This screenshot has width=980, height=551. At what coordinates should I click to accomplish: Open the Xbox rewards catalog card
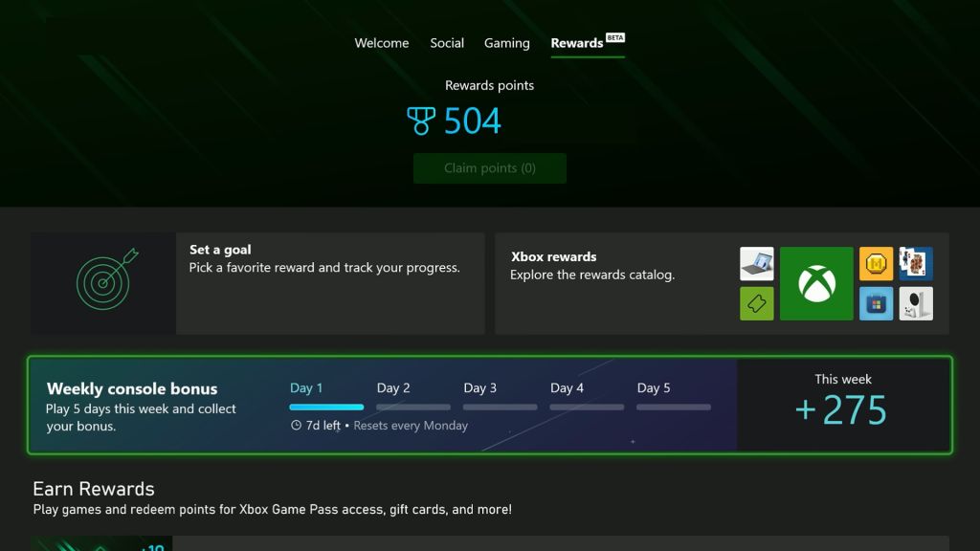tap(722, 283)
